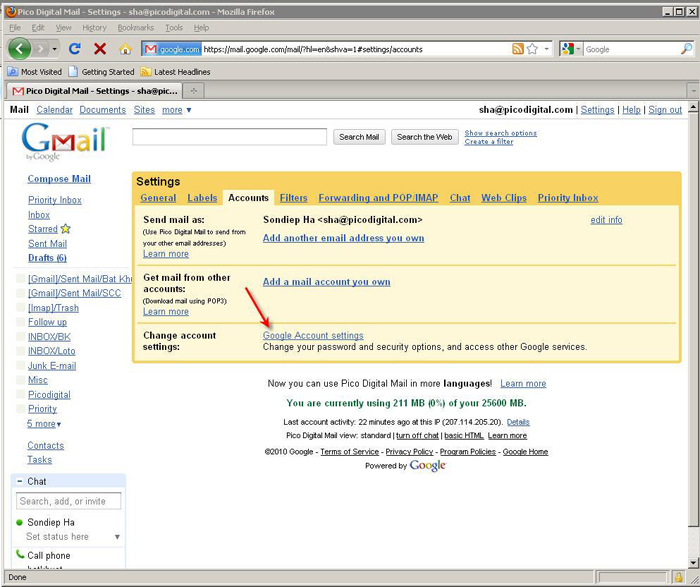700x587 pixels.
Task: Toggle the label box beside Junk E-mail
Action: point(21,365)
